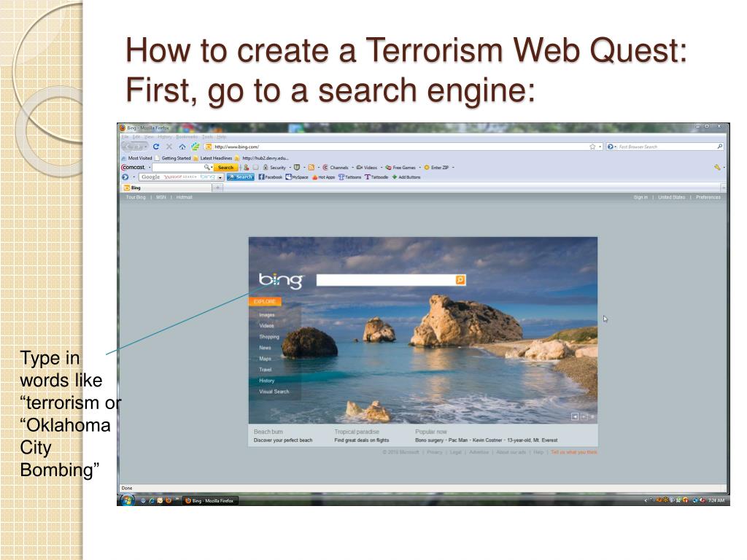Viewport: 747px width, 560px height.
Task: Open Channels in the Comcast toolbar
Action: [336, 167]
